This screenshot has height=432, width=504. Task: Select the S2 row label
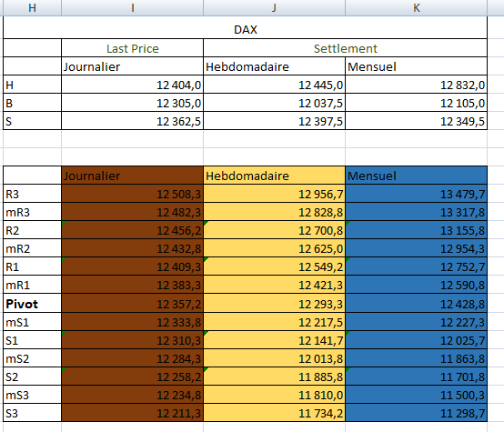pos(32,377)
